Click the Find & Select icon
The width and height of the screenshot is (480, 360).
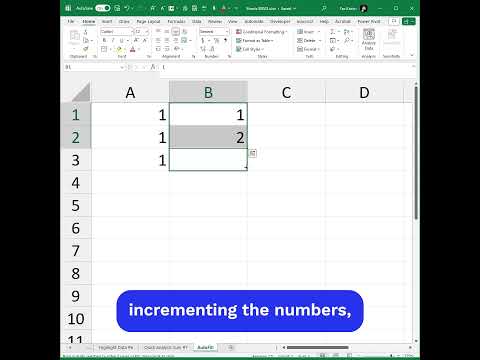[347, 40]
